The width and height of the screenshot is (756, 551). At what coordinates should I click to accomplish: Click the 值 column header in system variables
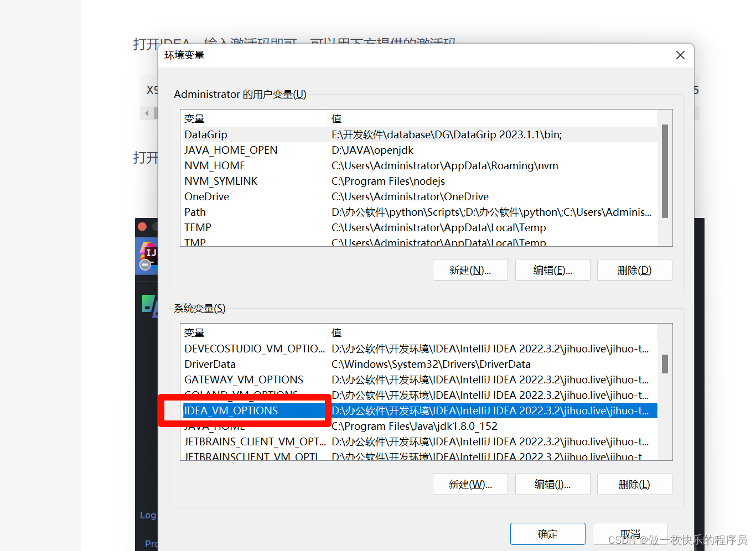(x=493, y=332)
